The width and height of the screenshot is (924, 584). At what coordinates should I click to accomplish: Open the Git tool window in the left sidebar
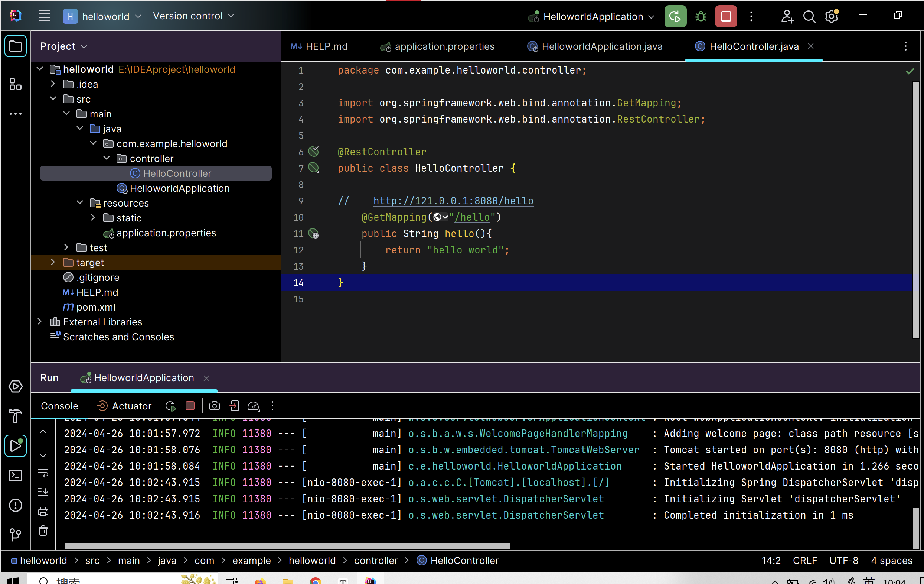click(x=15, y=534)
